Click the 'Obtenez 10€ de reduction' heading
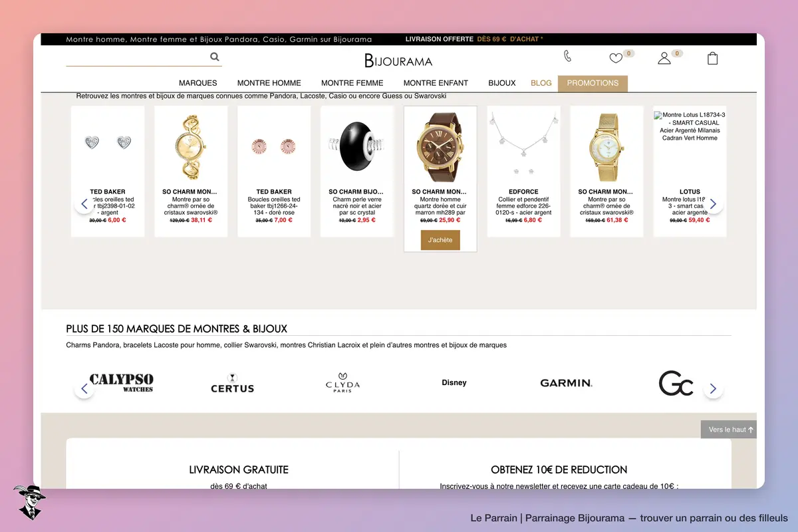798x532 pixels. [559, 469]
